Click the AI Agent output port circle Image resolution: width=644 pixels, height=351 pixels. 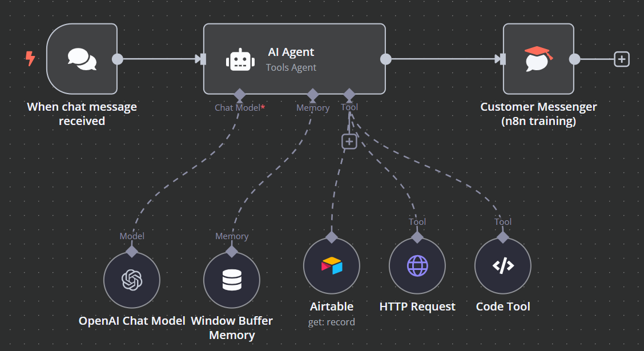pos(385,59)
